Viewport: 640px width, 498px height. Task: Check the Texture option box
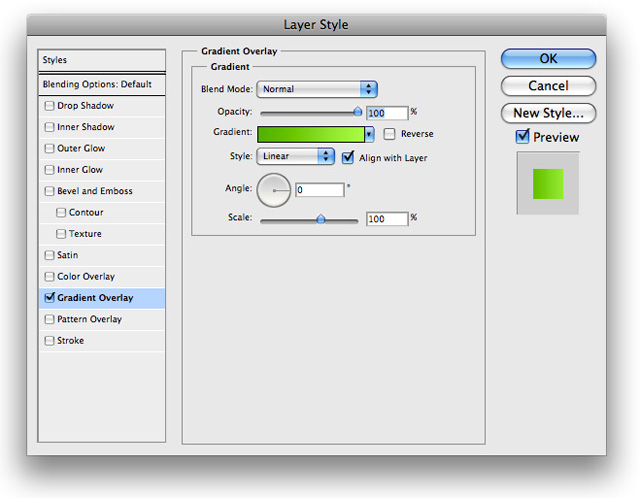pyautogui.click(x=61, y=233)
